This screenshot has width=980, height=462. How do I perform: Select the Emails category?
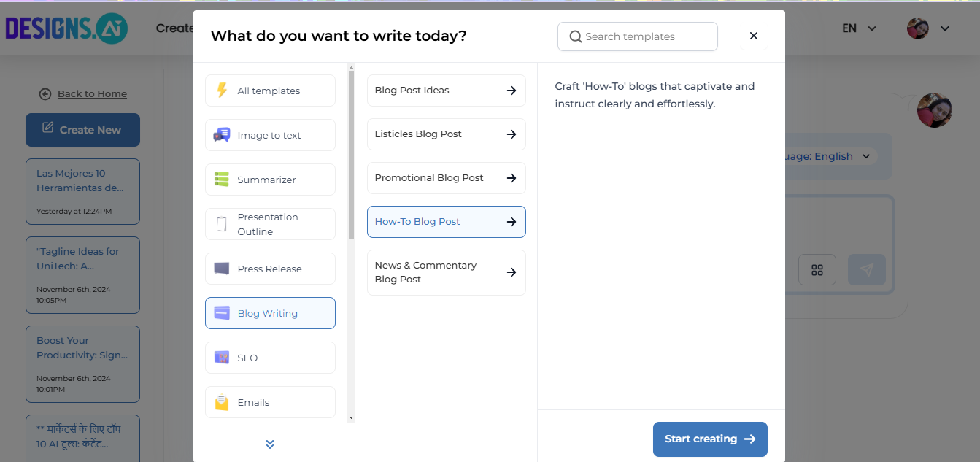[x=269, y=401]
